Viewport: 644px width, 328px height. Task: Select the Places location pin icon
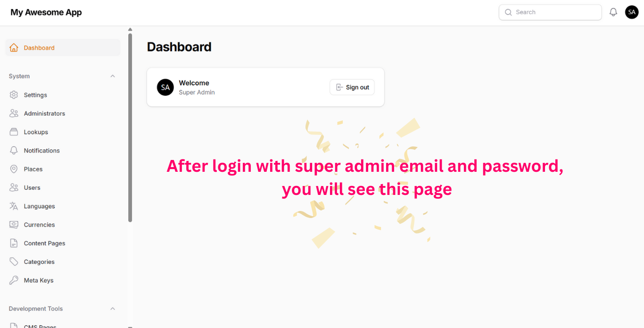[x=14, y=168]
